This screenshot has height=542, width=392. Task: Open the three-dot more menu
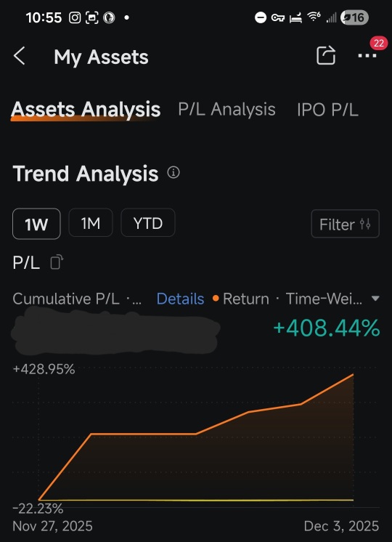point(367,55)
